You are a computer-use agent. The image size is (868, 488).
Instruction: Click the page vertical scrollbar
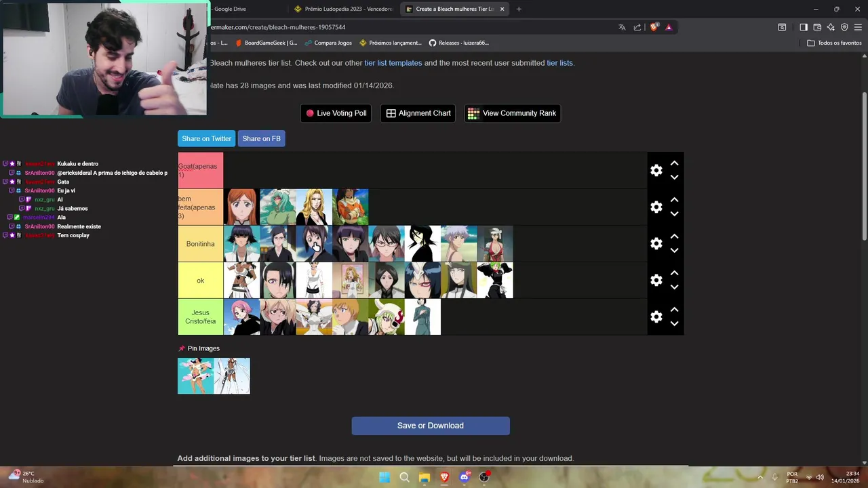pyautogui.click(x=865, y=165)
